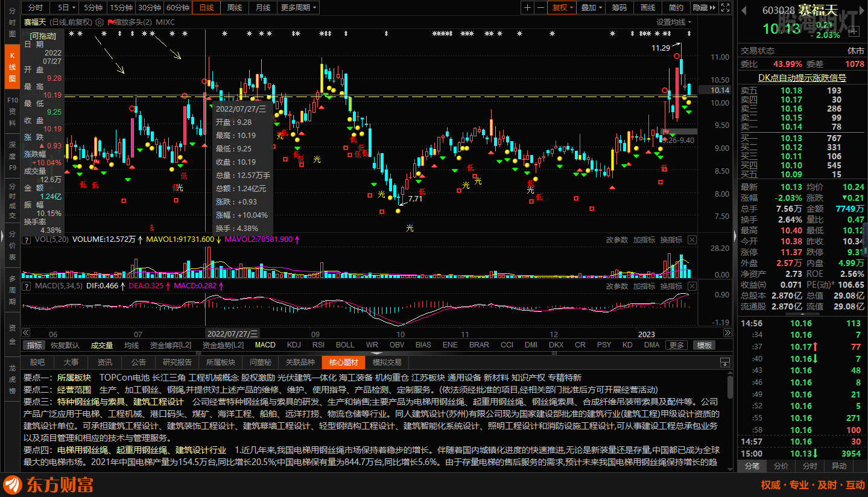This screenshot has width=868, height=497.
Task: Close the VOL indicator panel
Action: pos(692,239)
